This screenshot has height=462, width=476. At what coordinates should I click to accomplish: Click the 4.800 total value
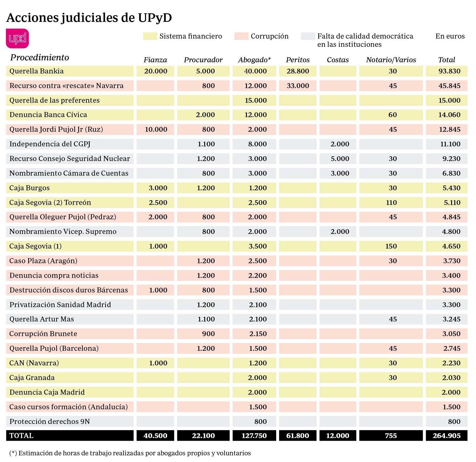[451, 232]
